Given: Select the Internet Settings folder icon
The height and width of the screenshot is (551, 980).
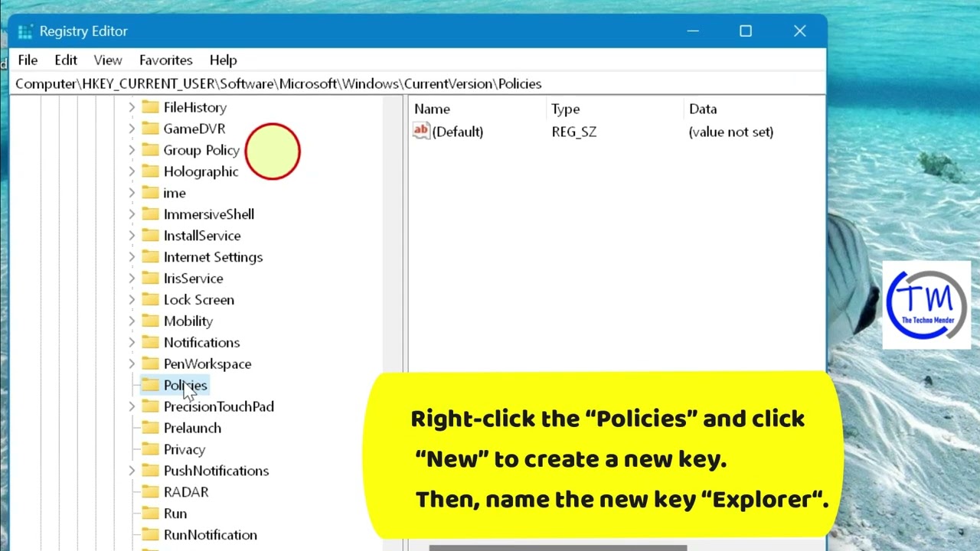Looking at the screenshot, I should (x=150, y=257).
